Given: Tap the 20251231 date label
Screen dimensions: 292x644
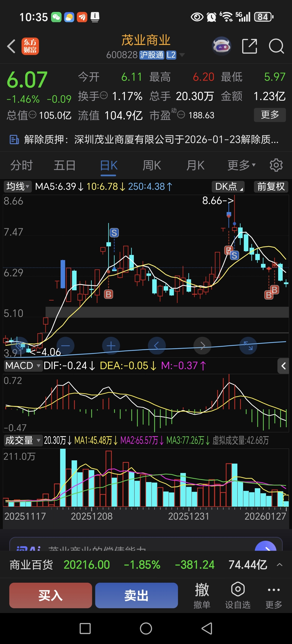Looking at the screenshot, I should [189, 516].
